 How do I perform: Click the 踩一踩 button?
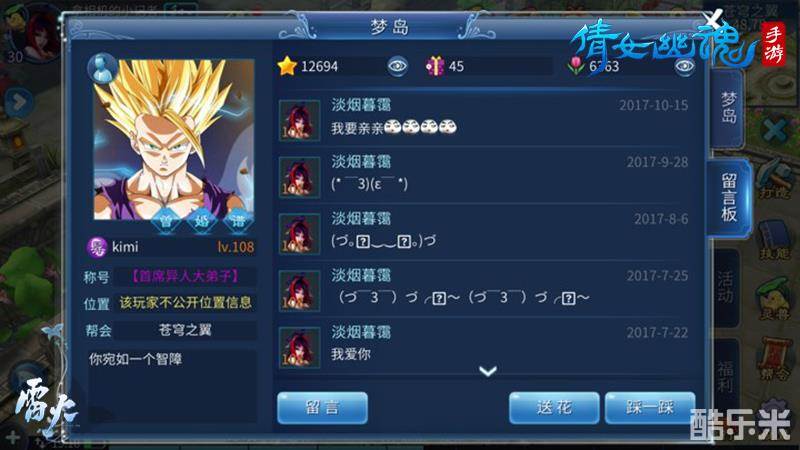[650, 408]
